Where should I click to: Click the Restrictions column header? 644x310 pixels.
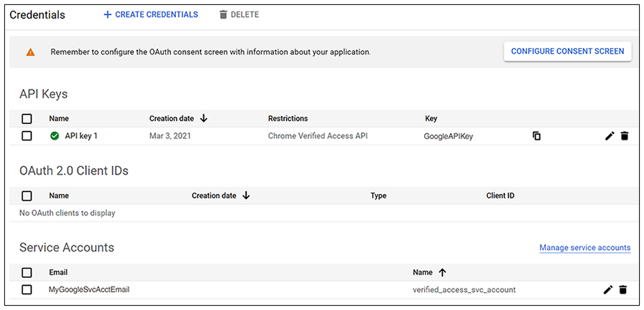tap(288, 118)
